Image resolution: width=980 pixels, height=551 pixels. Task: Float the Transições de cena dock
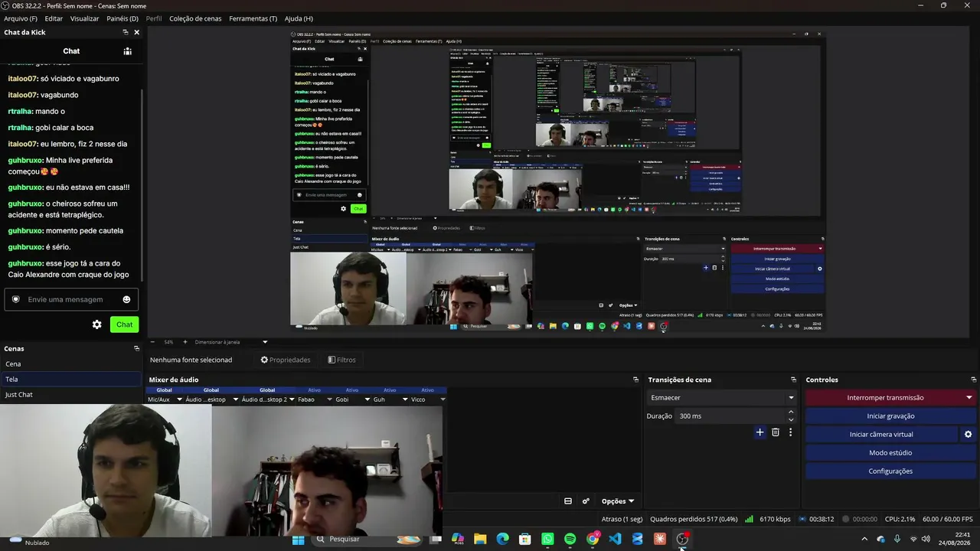tap(793, 380)
